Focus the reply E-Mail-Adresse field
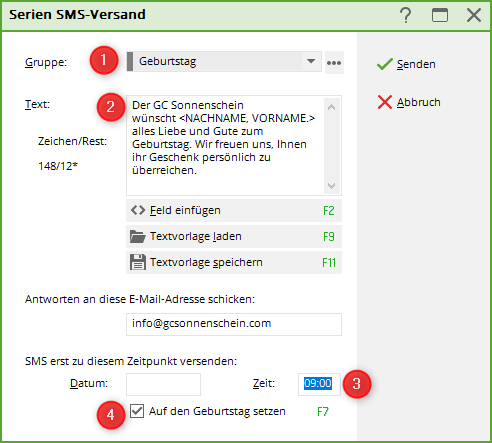Screen dimensions: 492x443 tap(234, 324)
